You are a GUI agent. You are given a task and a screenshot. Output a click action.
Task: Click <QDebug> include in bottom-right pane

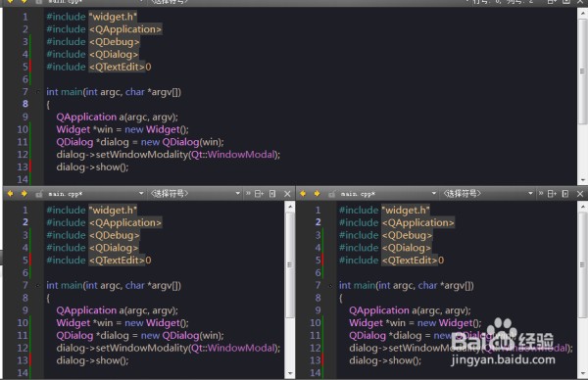pos(407,235)
